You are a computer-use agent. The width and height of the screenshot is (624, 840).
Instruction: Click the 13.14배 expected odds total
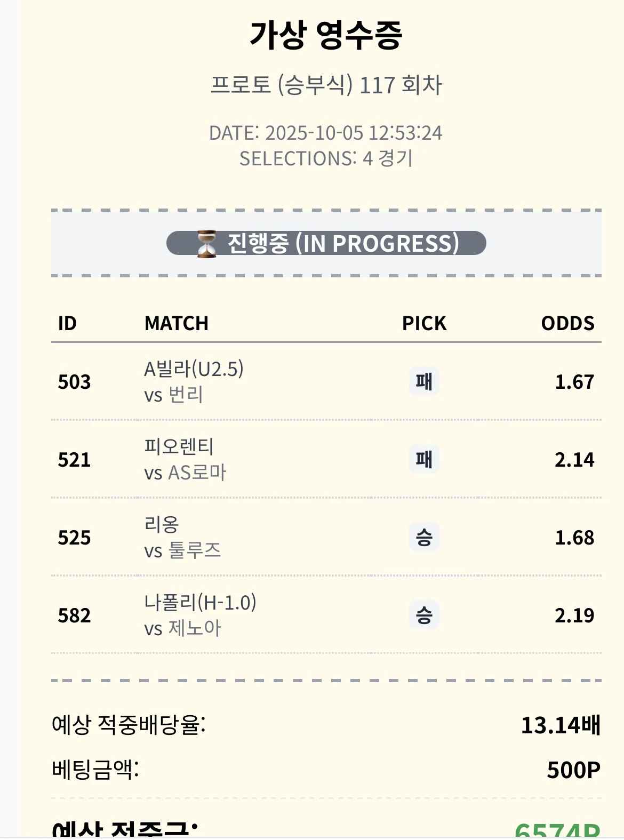pyautogui.click(x=561, y=725)
